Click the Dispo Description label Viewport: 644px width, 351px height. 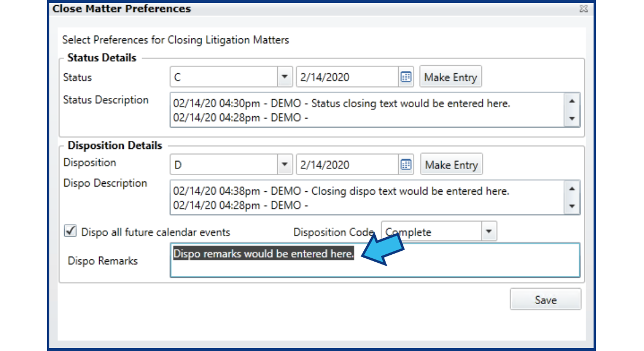tap(105, 183)
